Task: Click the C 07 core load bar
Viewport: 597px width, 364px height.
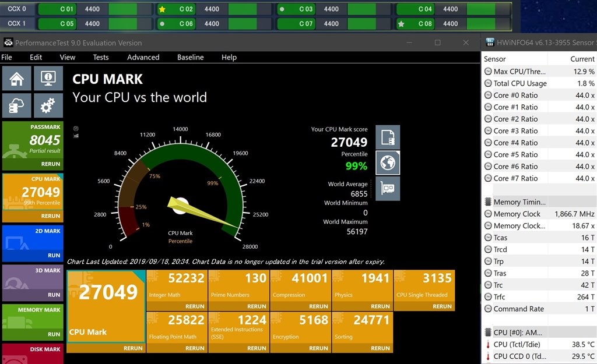Action: click(x=369, y=23)
